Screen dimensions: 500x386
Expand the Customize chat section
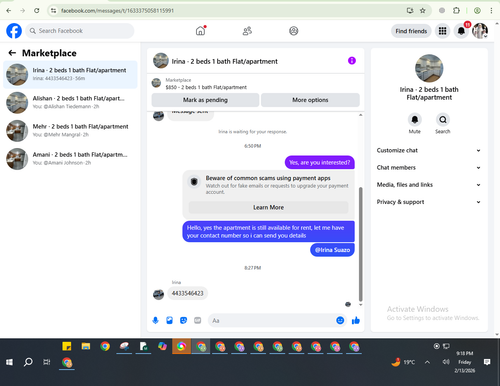point(429,150)
